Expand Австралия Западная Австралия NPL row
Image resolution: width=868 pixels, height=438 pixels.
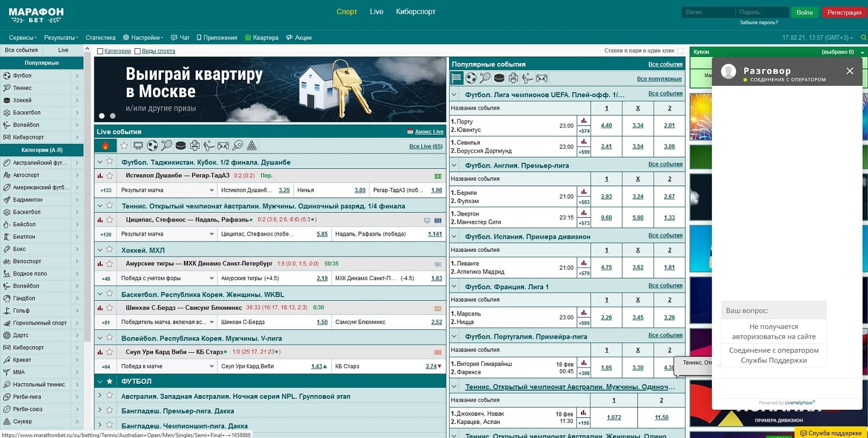point(100,396)
